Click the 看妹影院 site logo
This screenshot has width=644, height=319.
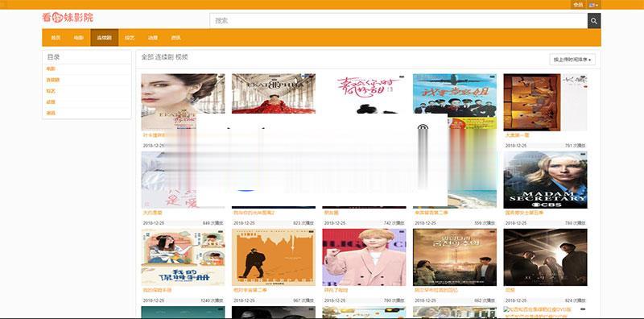pyautogui.click(x=68, y=17)
